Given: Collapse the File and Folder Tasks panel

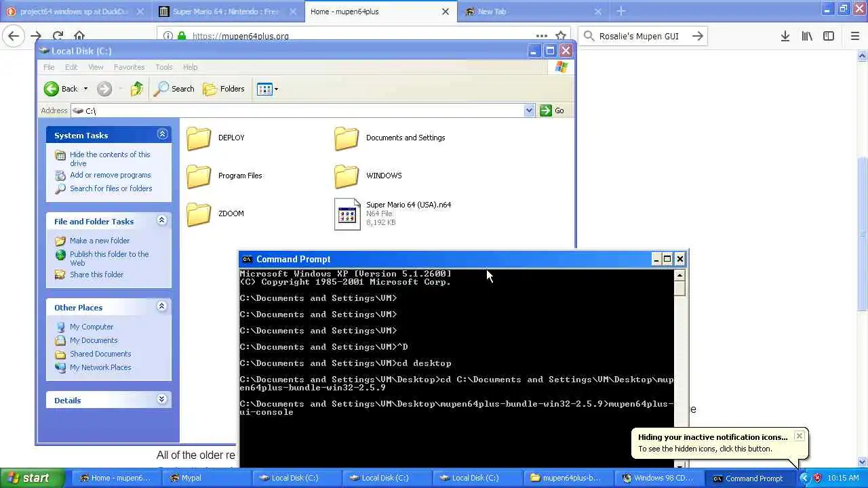Looking at the screenshot, I should click(162, 220).
